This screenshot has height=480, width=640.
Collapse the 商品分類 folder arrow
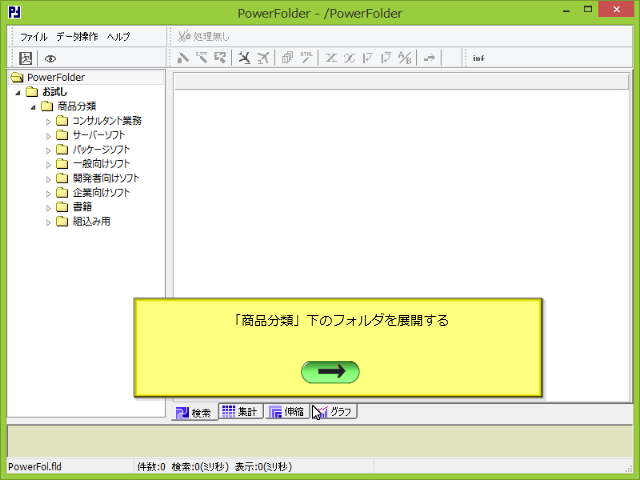coord(33,107)
